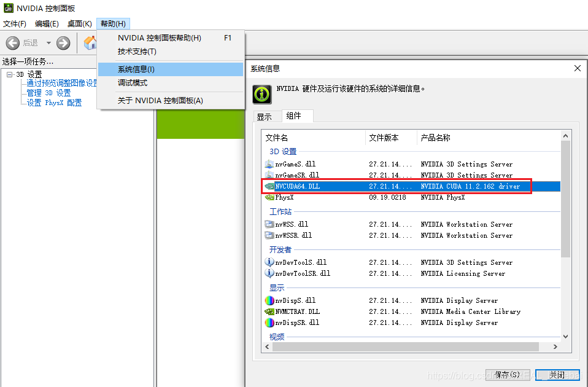The width and height of the screenshot is (588, 387).
Task: Click the nvGameSR.dll file icon
Action: (269, 175)
